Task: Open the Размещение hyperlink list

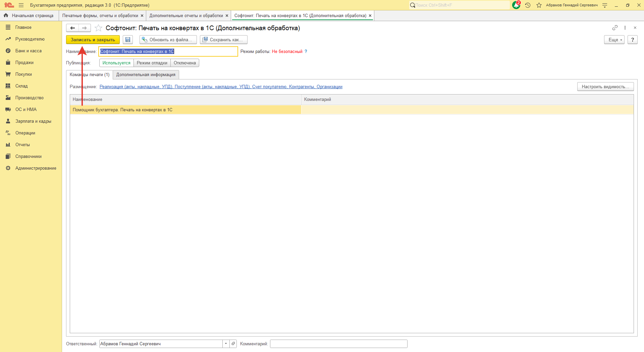Action: (x=221, y=87)
